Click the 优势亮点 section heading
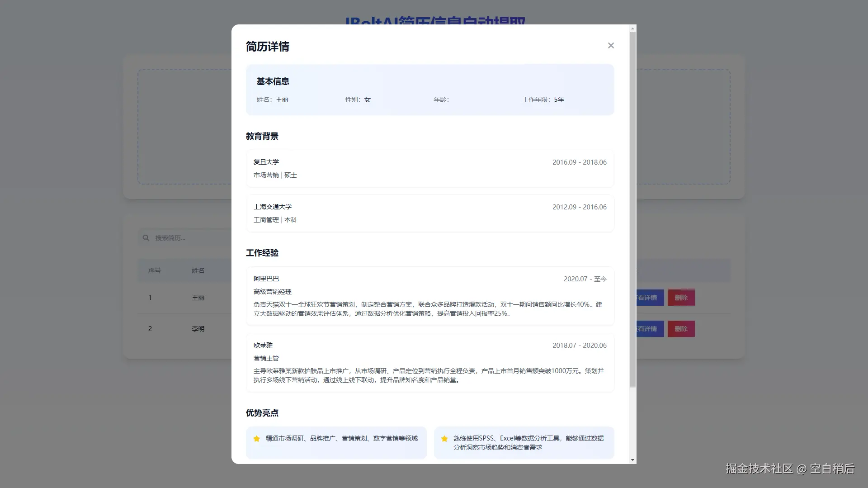 [x=262, y=413]
